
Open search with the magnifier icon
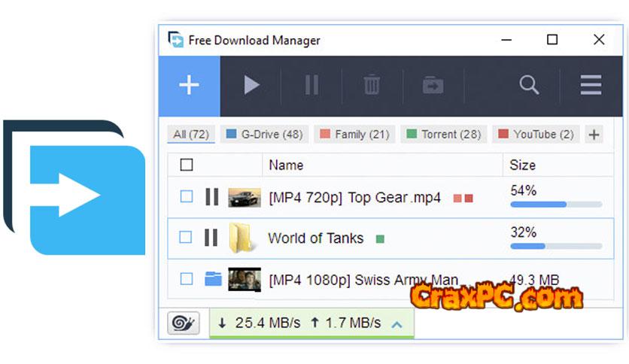[529, 86]
